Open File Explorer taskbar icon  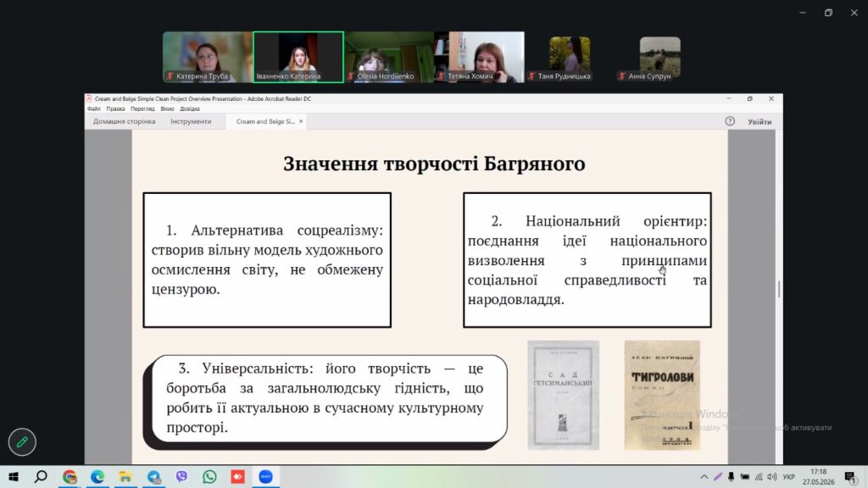tap(125, 476)
